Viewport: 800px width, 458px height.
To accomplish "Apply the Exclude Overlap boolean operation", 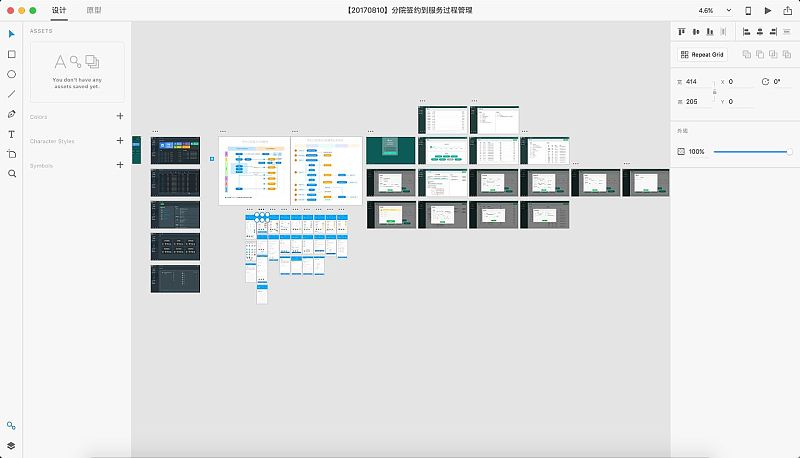I will click(787, 55).
